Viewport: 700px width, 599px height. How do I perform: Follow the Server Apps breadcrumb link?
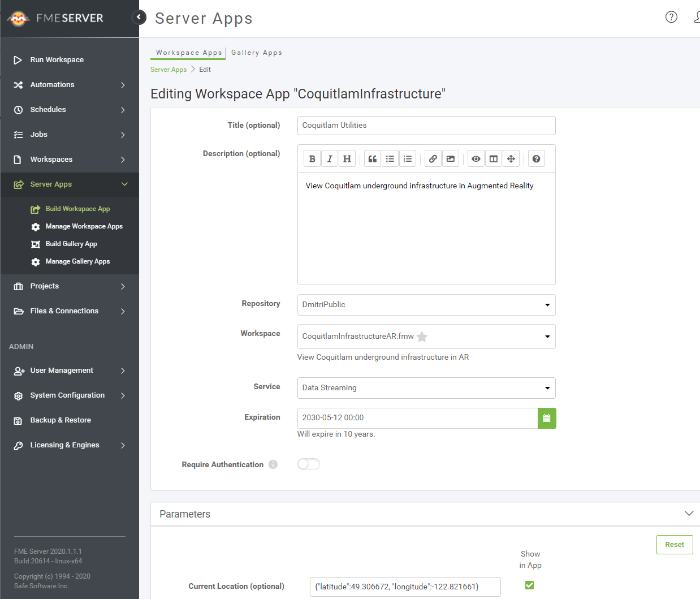168,70
